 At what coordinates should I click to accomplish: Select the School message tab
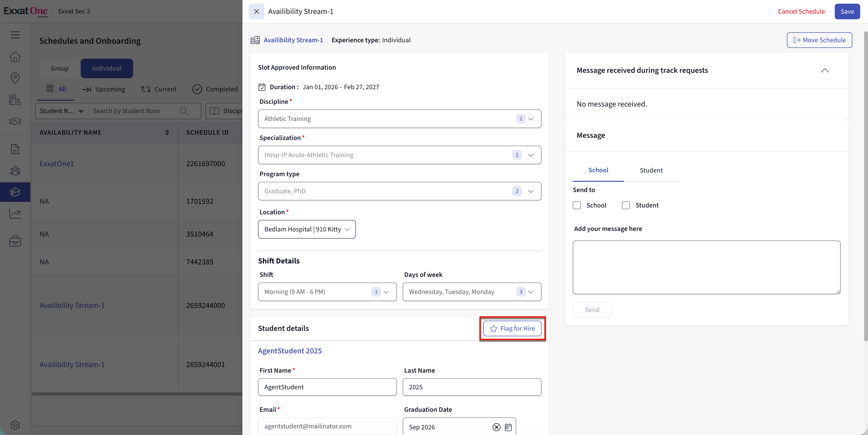[598, 170]
